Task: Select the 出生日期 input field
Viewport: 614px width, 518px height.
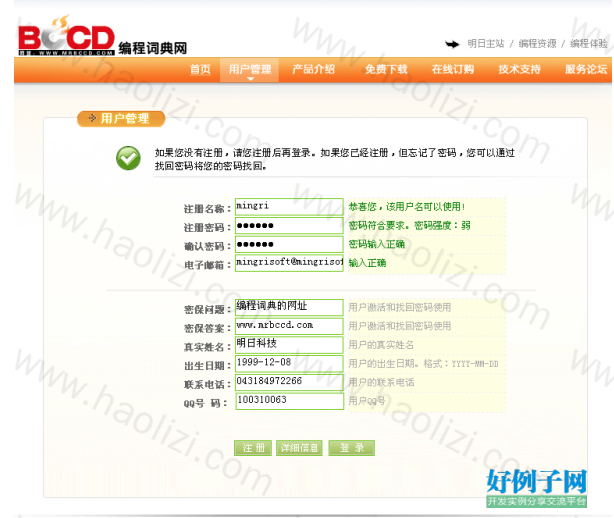Action: pyautogui.click(x=289, y=364)
